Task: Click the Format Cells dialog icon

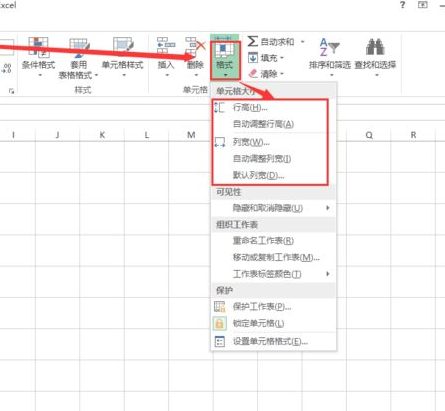Action: (x=220, y=341)
